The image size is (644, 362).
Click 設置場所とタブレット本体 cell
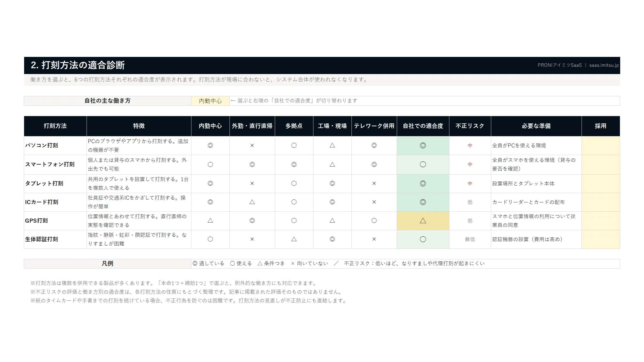(536, 183)
